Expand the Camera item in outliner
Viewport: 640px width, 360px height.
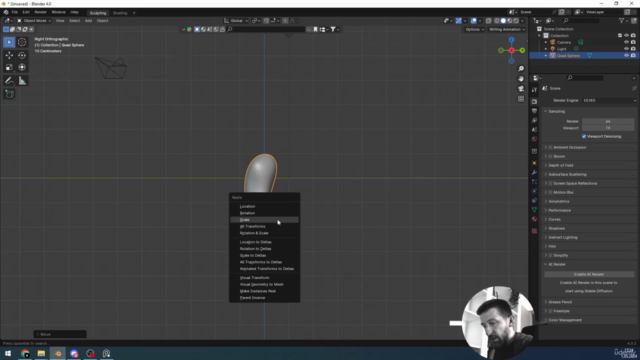click(546, 42)
